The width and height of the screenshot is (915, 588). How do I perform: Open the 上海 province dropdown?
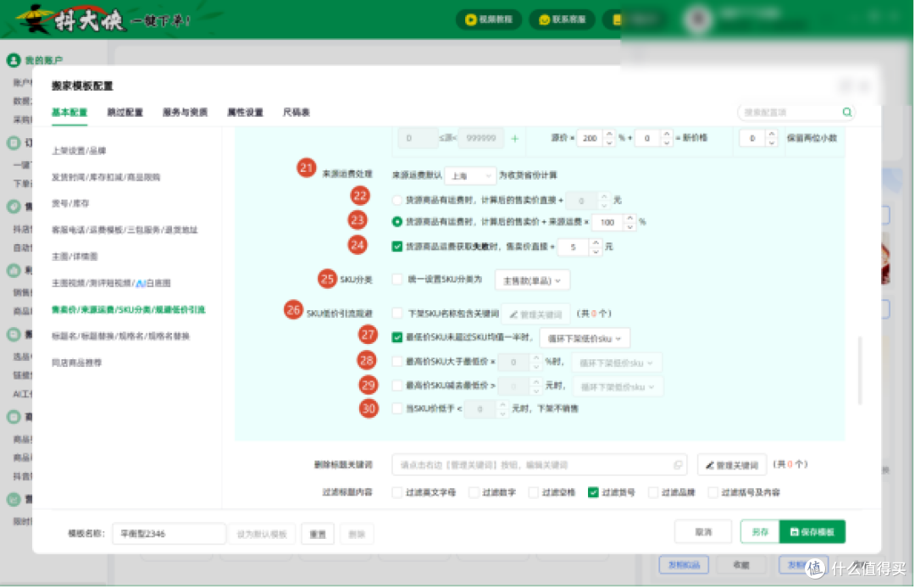click(x=470, y=175)
